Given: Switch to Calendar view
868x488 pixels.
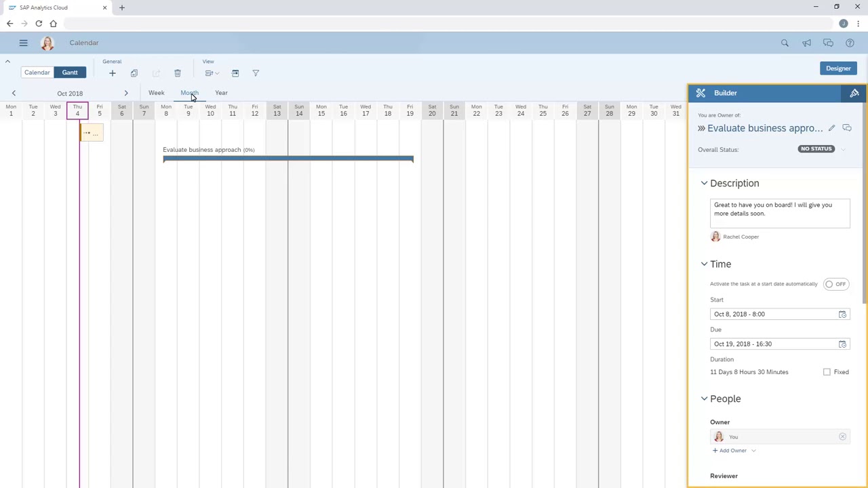Looking at the screenshot, I should 37,73.
